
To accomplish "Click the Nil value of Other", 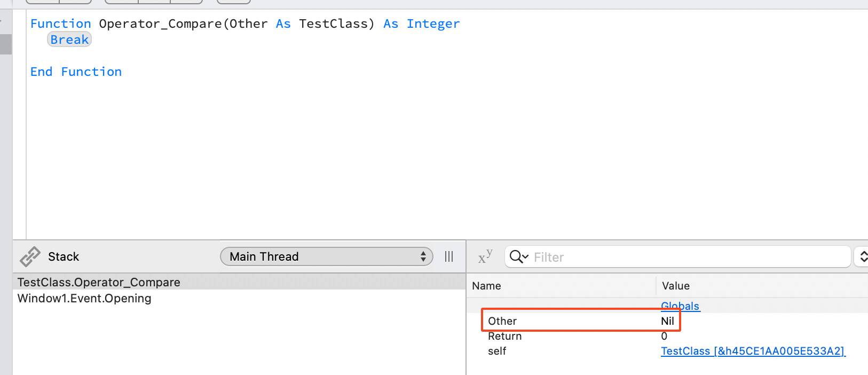I will (667, 321).
